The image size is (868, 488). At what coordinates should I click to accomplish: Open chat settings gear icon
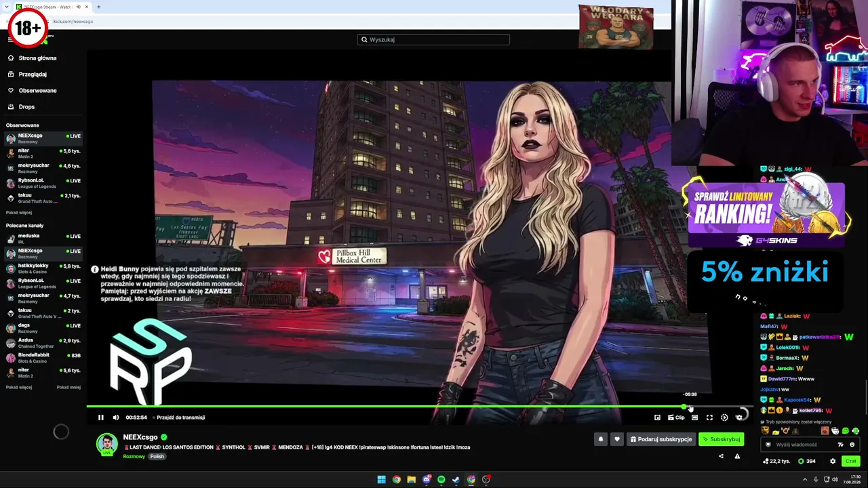point(833,462)
